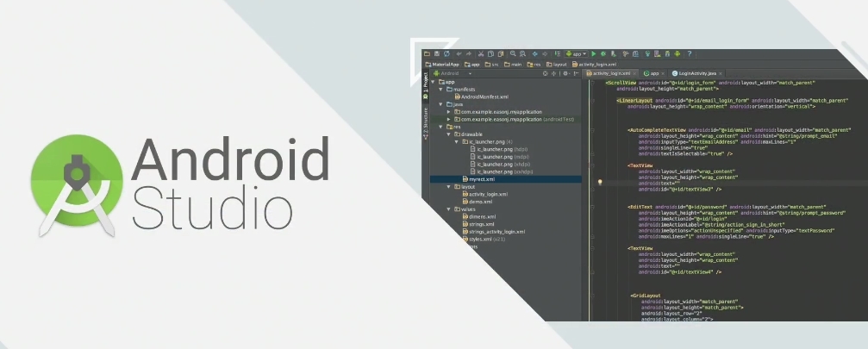Select dimens.xml in values folder

click(x=479, y=217)
